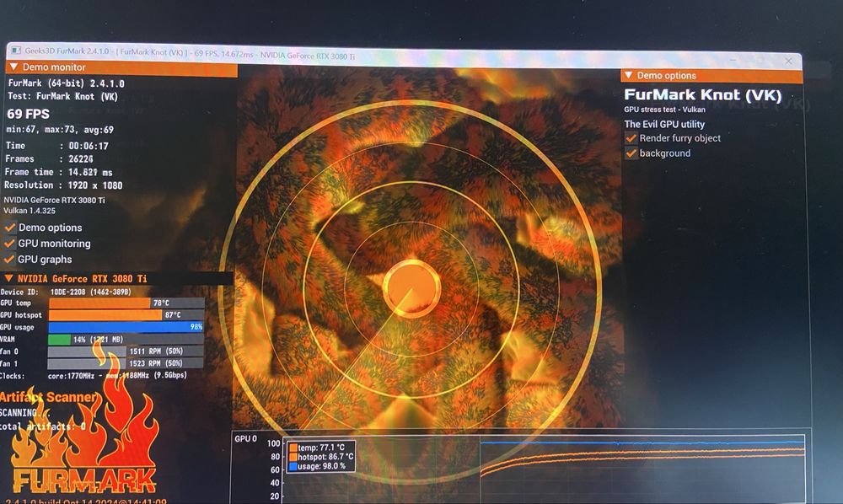Click the FurMark Knot (VK) title
The height and width of the screenshot is (504, 843).
click(x=703, y=95)
